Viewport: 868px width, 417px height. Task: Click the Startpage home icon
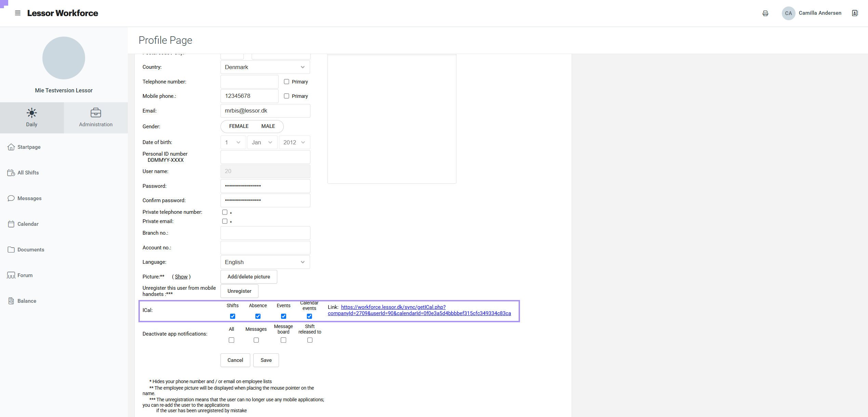[x=11, y=147]
